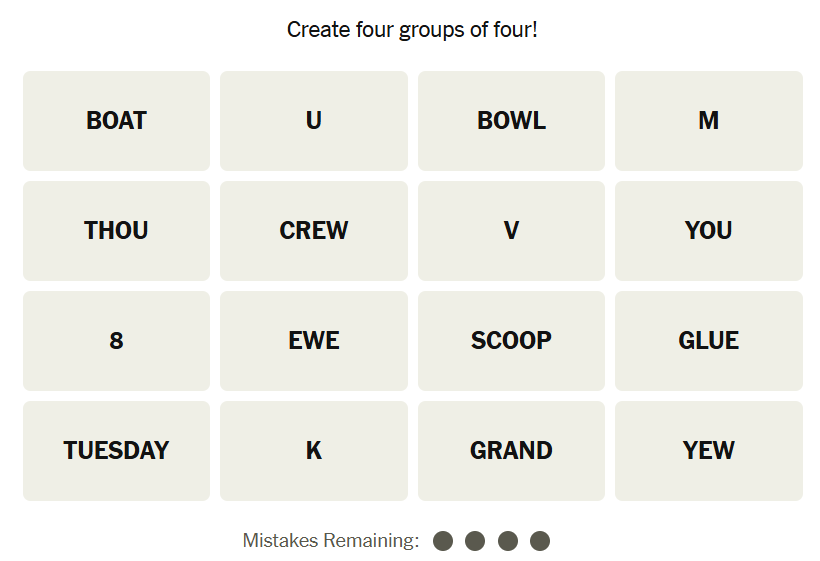Click the GRAND tile
Viewport: 820px width, 561px height.
(511, 451)
